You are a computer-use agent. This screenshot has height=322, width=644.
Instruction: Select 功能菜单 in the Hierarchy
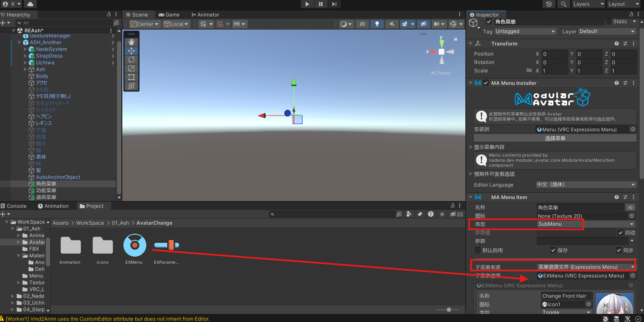coord(46,191)
